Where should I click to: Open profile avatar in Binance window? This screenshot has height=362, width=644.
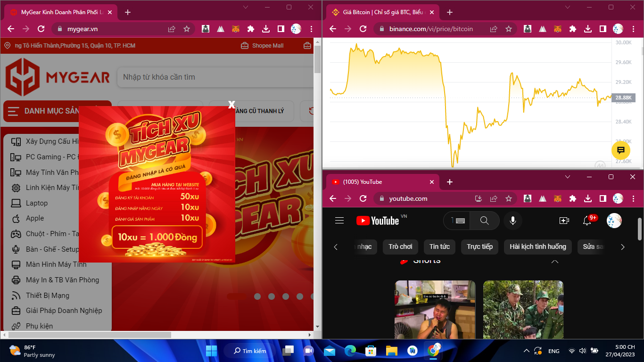click(x=618, y=29)
